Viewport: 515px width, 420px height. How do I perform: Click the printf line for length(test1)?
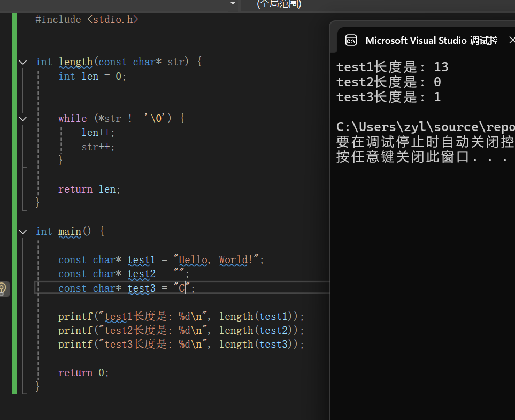[181, 317]
